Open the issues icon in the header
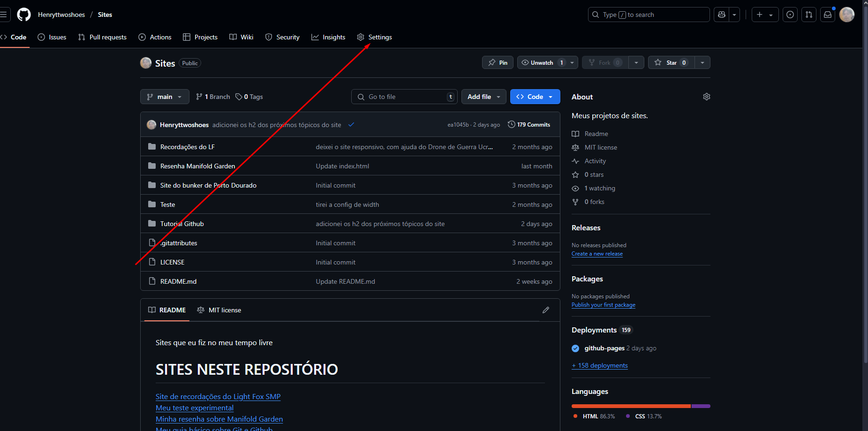 (790, 15)
